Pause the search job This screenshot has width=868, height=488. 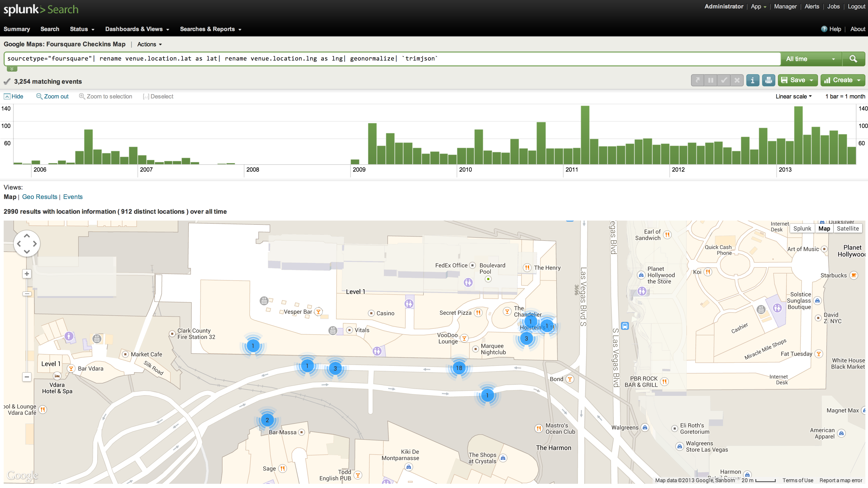coord(711,80)
